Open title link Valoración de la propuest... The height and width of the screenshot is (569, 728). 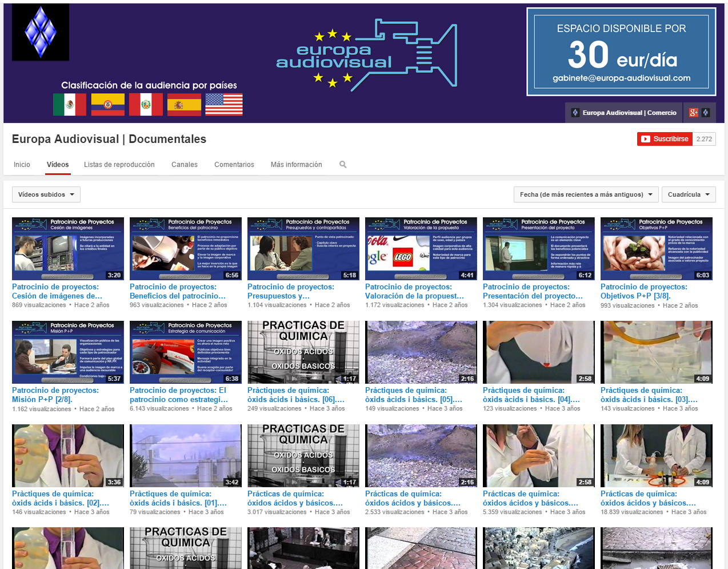415,292
